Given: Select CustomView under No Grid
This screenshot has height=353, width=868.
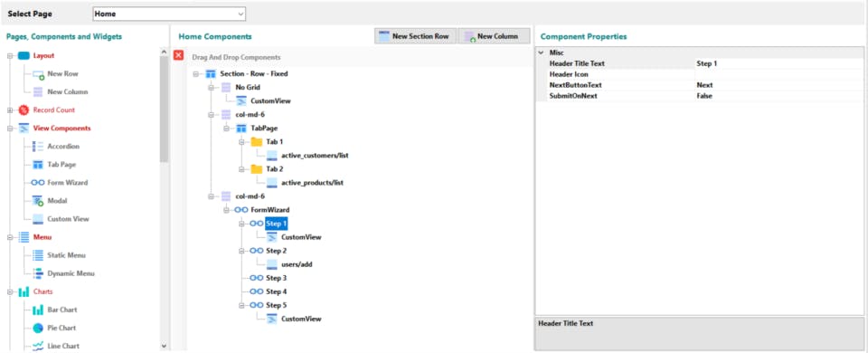Looking at the screenshot, I should [x=270, y=100].
